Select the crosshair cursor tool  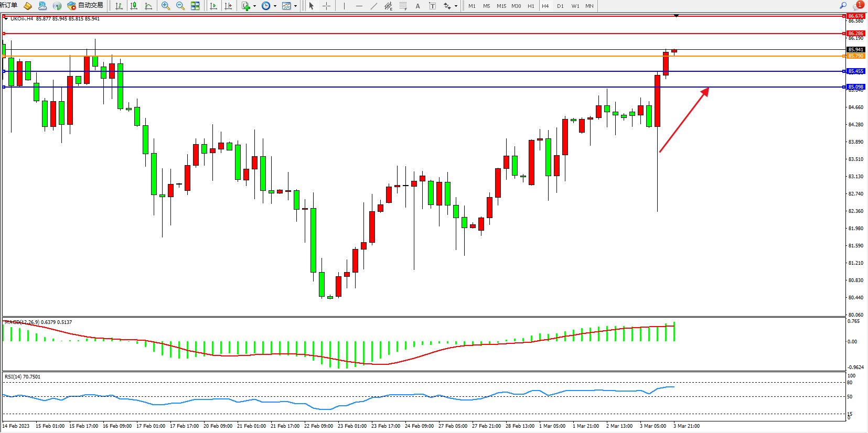pyautogui.click(x=326, y=6)
